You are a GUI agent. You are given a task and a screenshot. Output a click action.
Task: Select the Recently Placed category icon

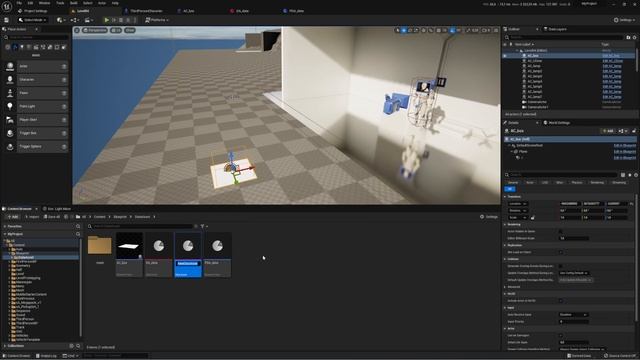(8, 47)
